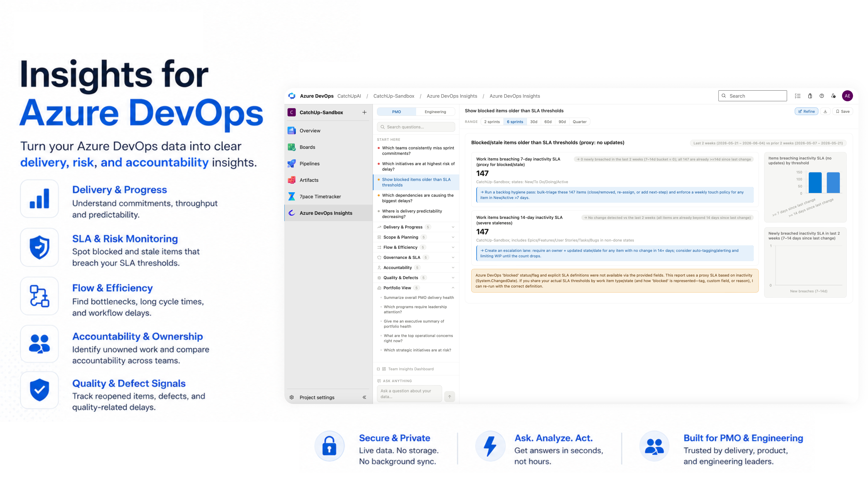Expand the Quality & Defects section

[x=416, y=278]
